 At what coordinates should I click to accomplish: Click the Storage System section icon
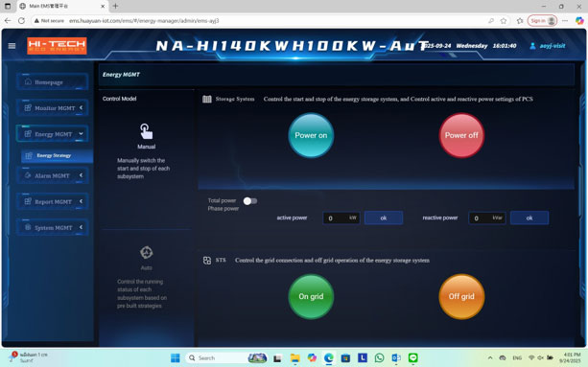[x=207, y=100]
